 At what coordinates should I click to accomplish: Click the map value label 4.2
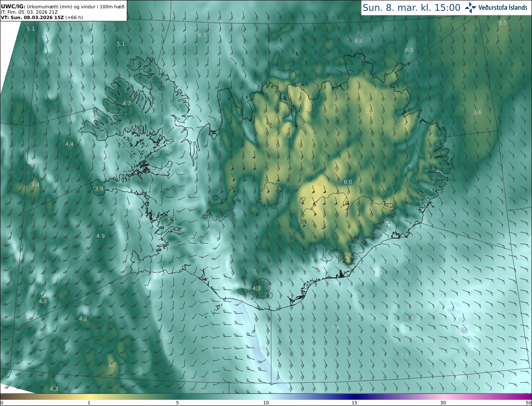pyautogui.click(x=83, y=318)
